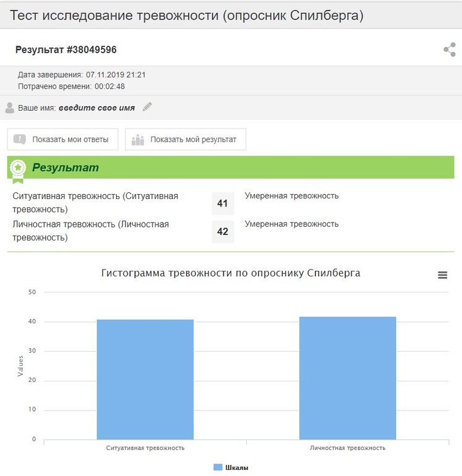Screen dimensions: 462x476
Task: Click the chart title Гистограмма тревожности
Action: pos(231,273)
